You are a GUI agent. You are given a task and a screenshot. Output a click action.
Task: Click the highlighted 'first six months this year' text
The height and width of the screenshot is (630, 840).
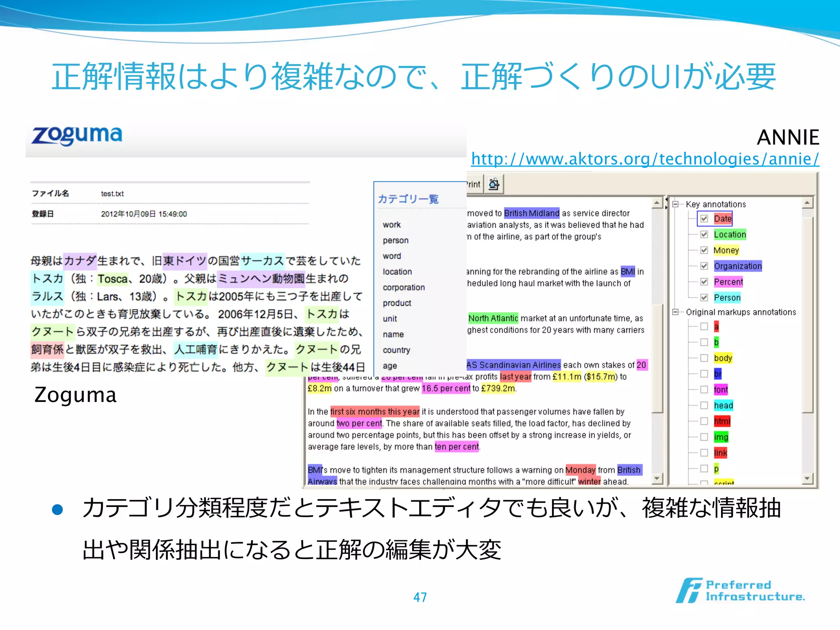[375, 411]
